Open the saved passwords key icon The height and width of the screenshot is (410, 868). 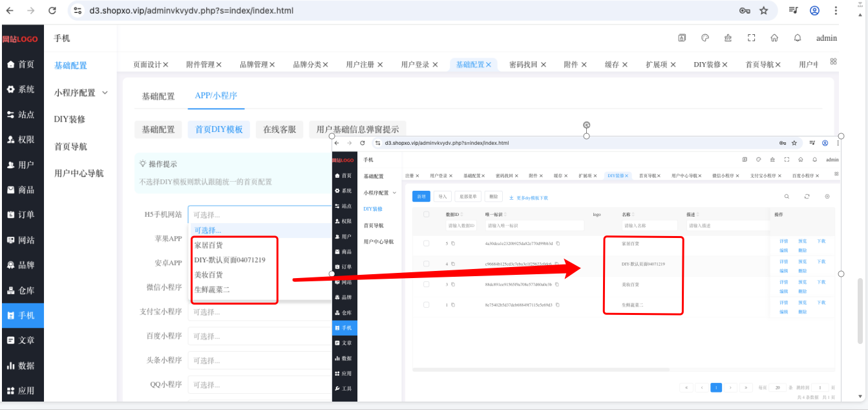(745, 10)
